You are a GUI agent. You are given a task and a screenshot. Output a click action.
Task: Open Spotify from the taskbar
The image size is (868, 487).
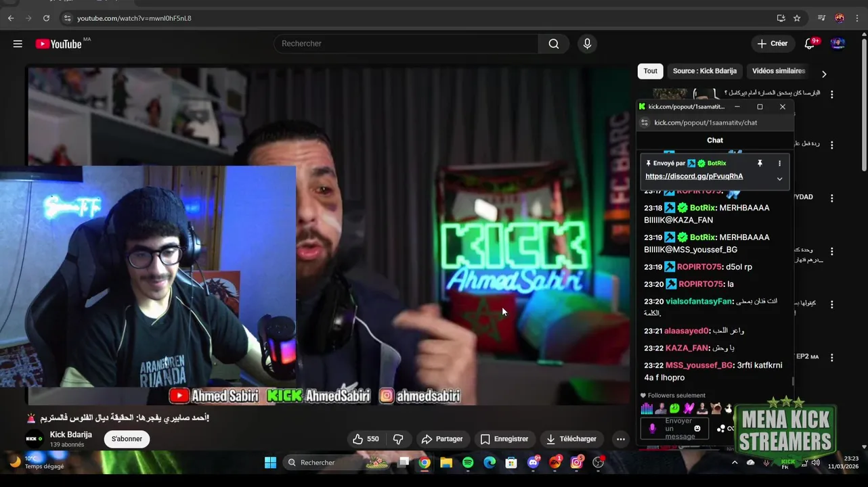click(468, 463)
